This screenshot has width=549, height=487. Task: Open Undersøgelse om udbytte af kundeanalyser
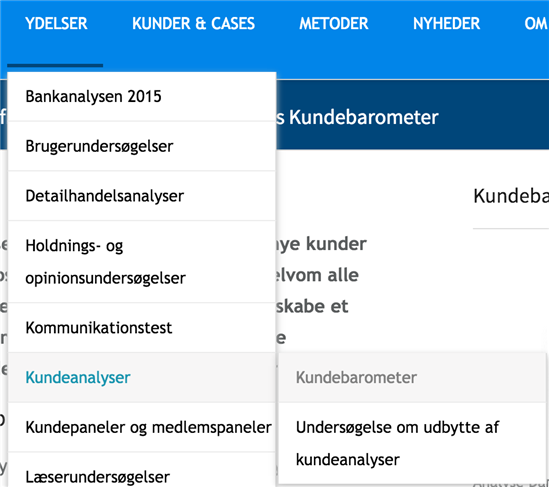[412, 443]
